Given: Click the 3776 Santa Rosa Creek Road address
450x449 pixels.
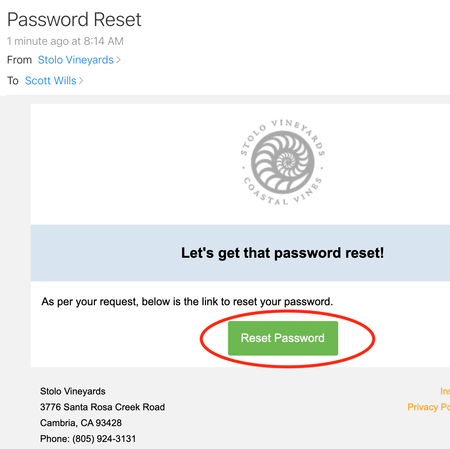Looking at the screenshot, I should [102, 407].
